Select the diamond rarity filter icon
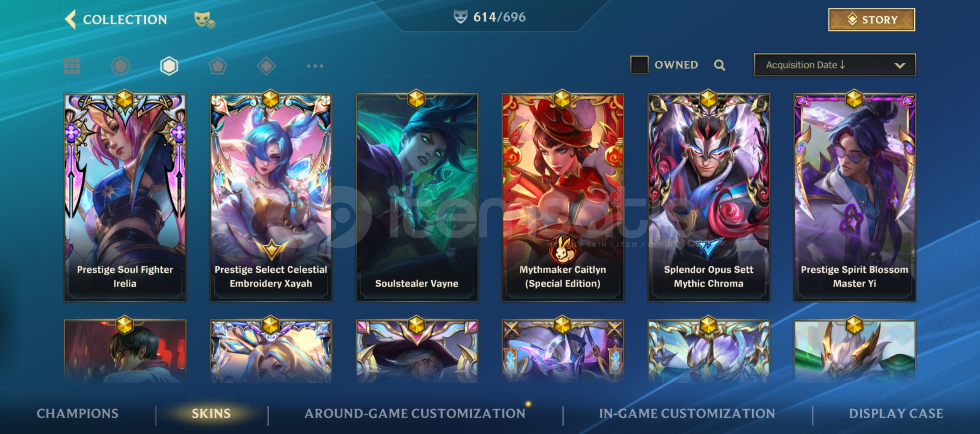Image resolution: width=980 pixels, height=434 pixels. coord(266,66)
